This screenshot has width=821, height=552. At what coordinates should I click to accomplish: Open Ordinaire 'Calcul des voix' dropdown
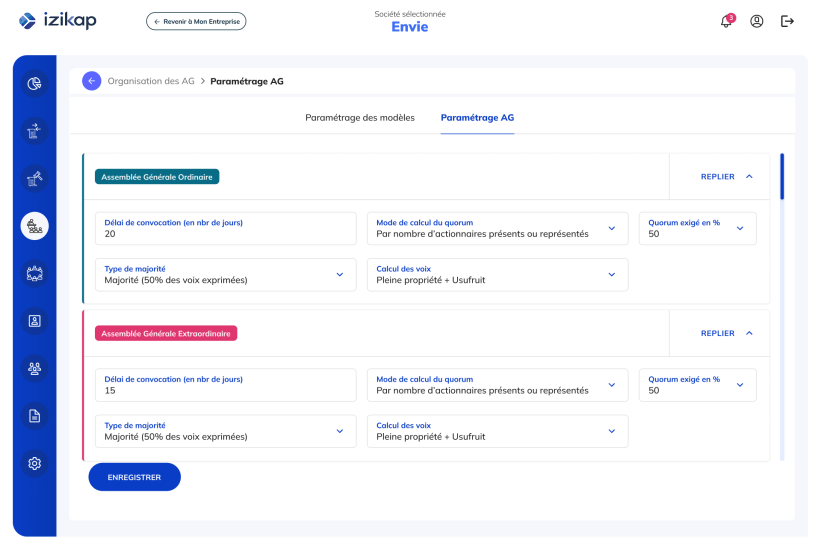(497, 274)
